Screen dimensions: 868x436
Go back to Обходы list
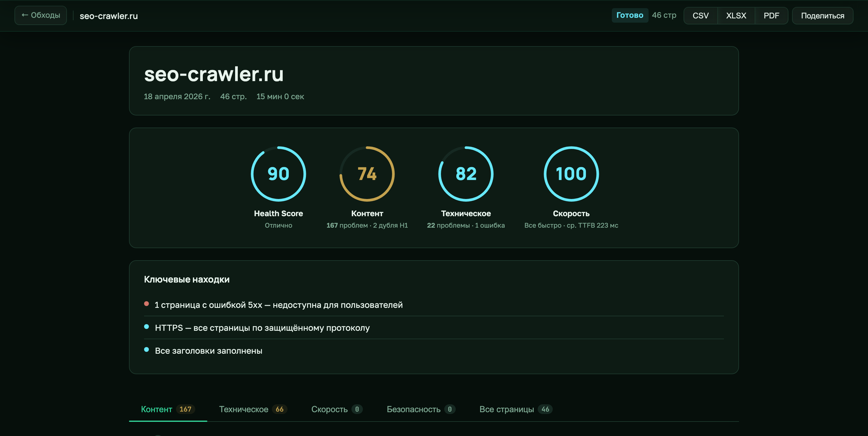click(40, 15)
